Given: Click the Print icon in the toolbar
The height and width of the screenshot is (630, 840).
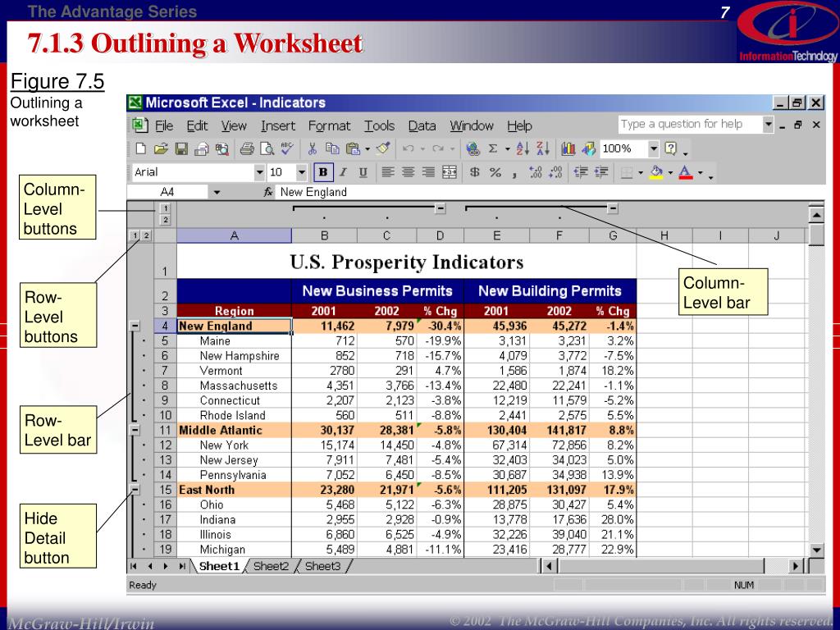Looking at the screenshot, I should click(x=246, y=149).
